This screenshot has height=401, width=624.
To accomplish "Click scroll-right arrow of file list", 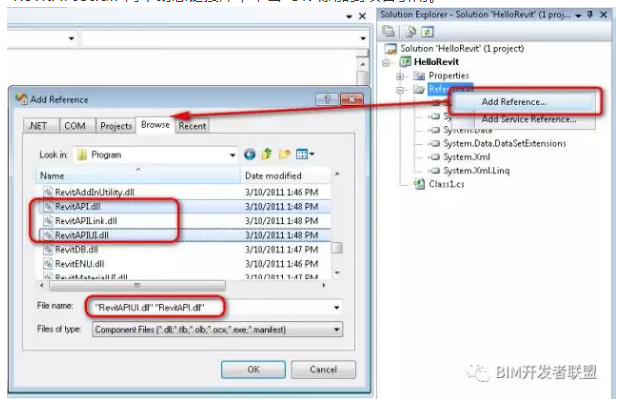I will [x=324, y=285].
